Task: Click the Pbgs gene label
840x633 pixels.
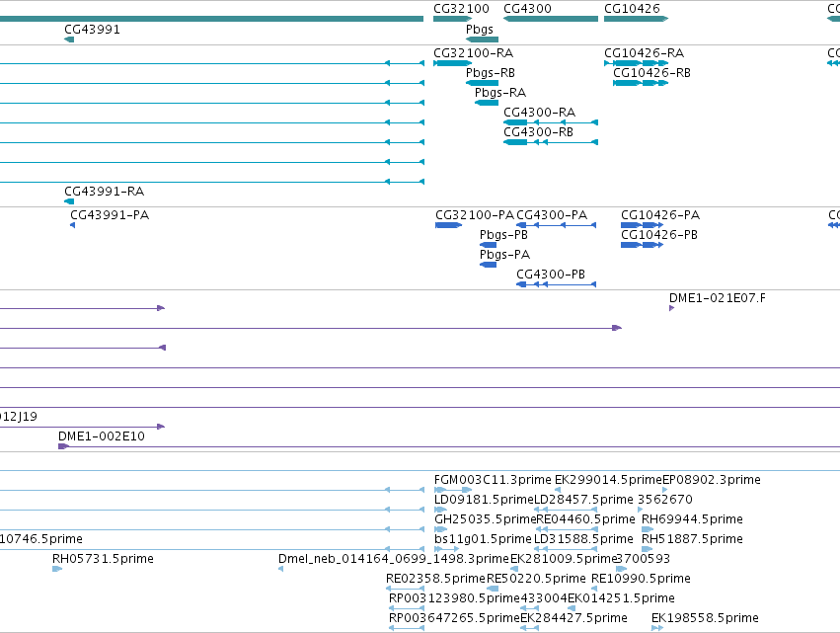Action: (480, 30)
